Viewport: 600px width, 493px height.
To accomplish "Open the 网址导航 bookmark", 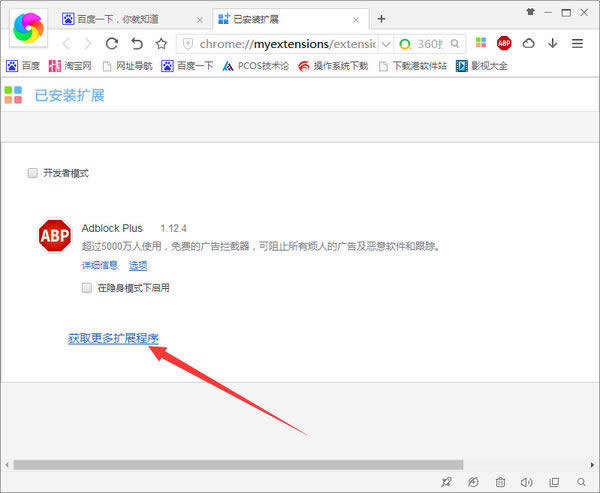I will pyautogui.click(x=128, y=66).
